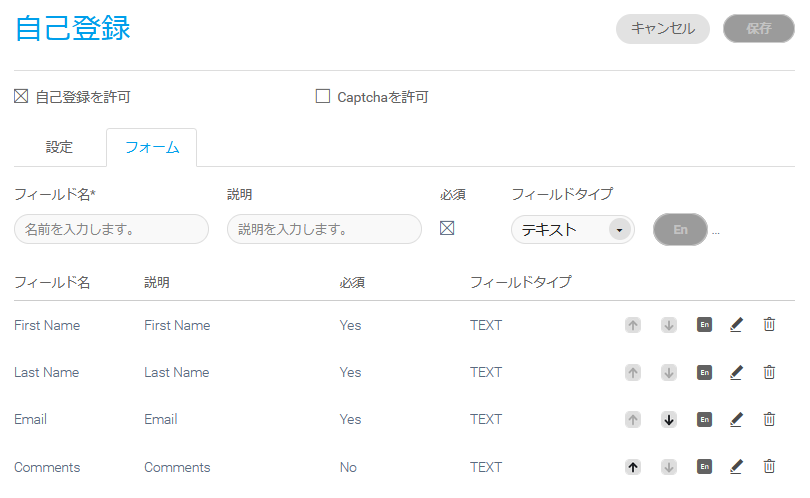Open language settings for Email row
This screenshot has width=810, height=498.
pos(704,420)
